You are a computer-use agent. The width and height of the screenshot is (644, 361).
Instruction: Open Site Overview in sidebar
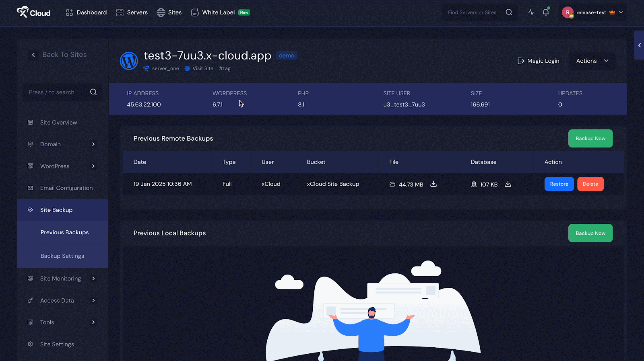(58, 123)
